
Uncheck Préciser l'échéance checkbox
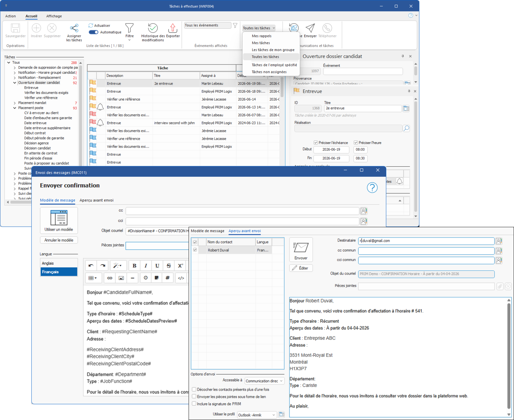click(x=315, y=143)
